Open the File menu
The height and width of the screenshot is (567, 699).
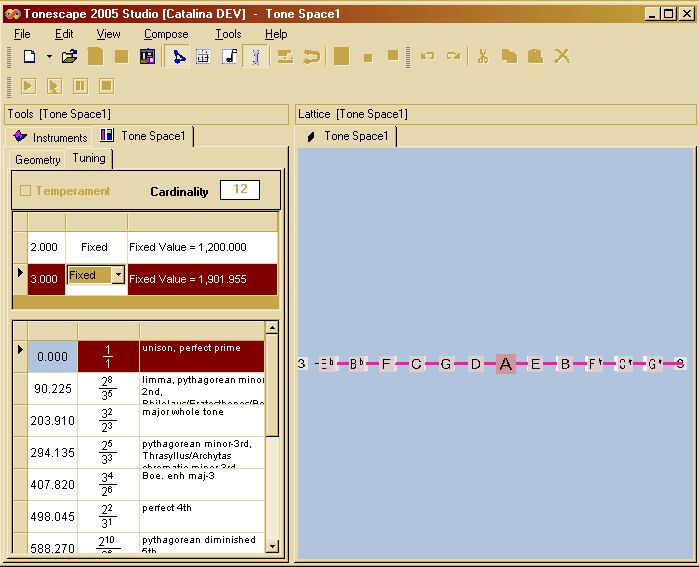pos(22,34)
